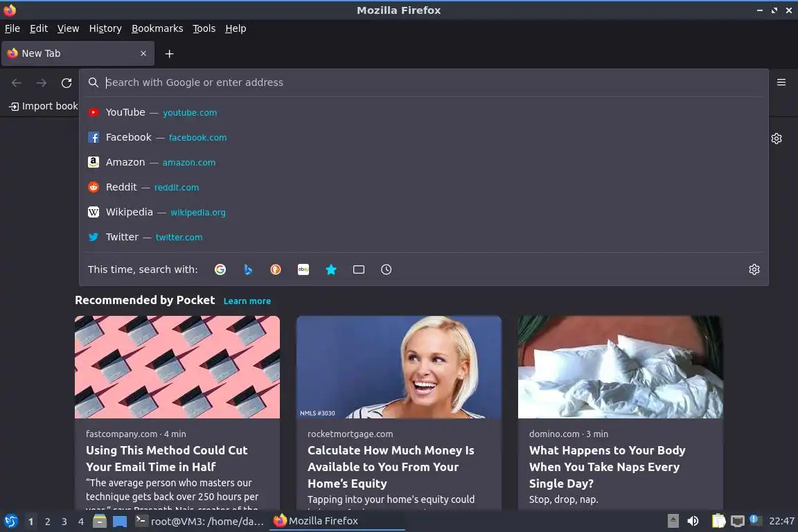
Task: Open the Edit menu
Action: tap(39, 28)
